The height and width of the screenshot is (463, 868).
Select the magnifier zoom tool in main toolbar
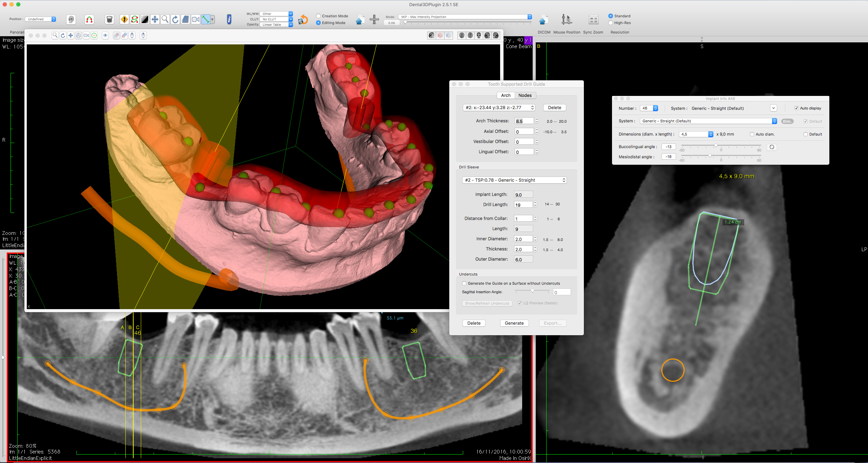[x=165, y=19]
